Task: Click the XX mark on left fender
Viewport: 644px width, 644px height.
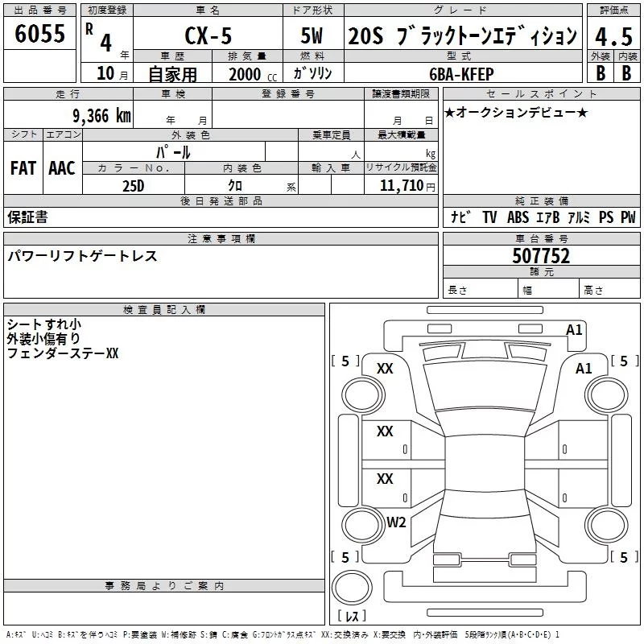Action: point(385,369)
